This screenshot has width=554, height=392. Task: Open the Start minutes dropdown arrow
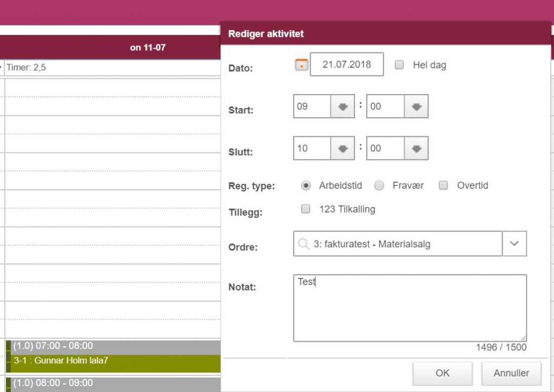point(416,107)
